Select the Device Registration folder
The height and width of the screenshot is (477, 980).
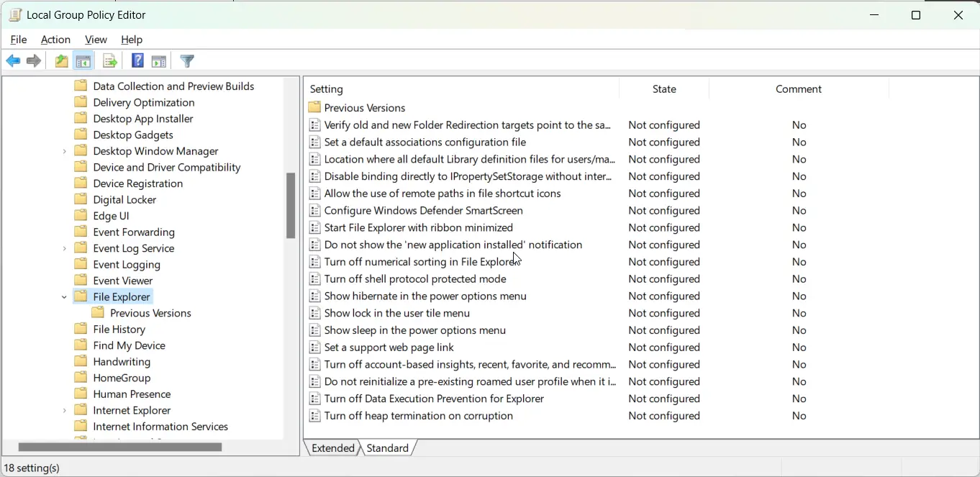tap(138, 183)
